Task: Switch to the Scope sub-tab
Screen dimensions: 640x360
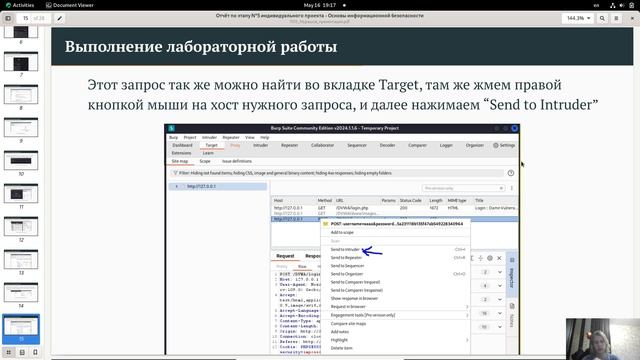Action: (205, 161)
